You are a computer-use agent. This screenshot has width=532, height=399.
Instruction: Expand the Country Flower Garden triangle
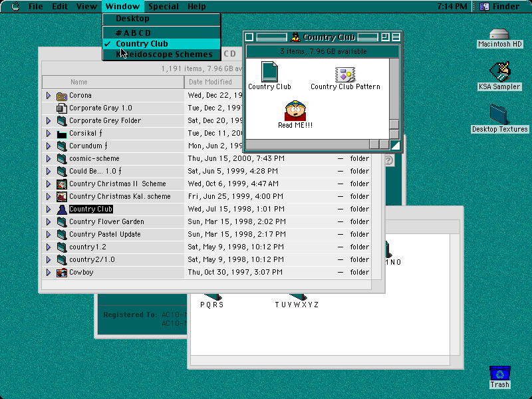coord(49,221)
